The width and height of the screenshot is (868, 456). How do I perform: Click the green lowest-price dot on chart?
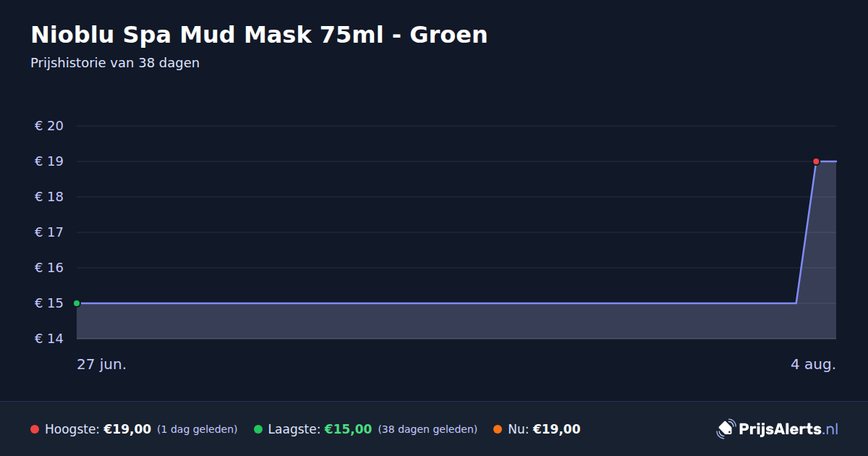click(77, 303)
